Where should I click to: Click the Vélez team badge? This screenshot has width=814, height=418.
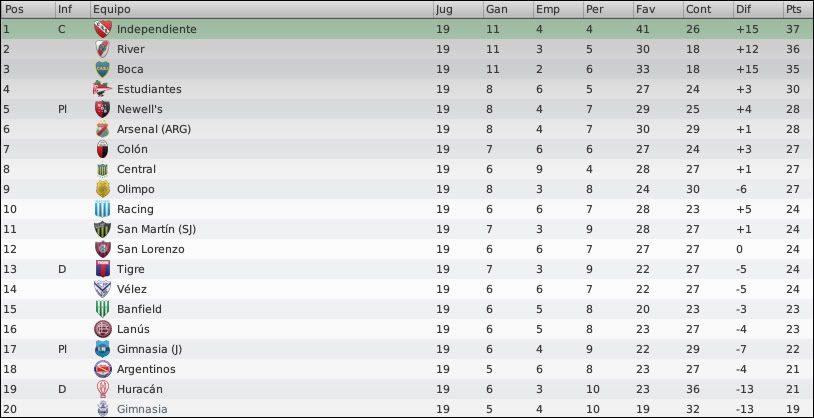(103, 289)
